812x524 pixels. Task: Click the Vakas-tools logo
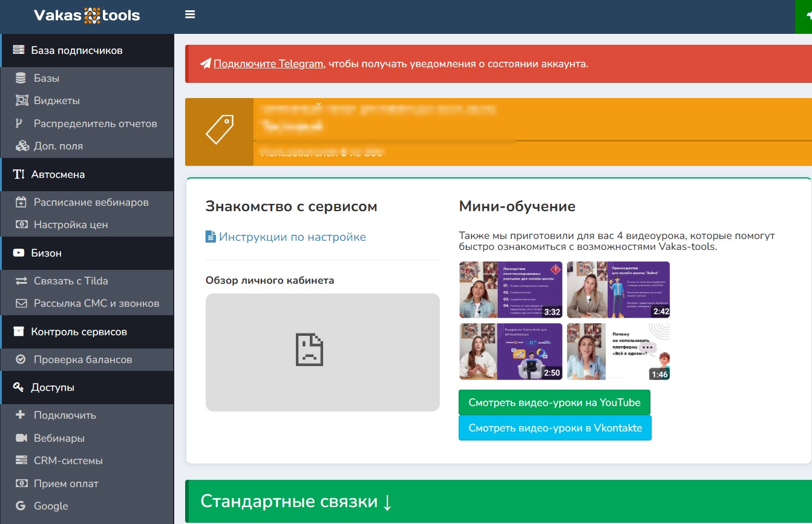click(x=87, y=15)
